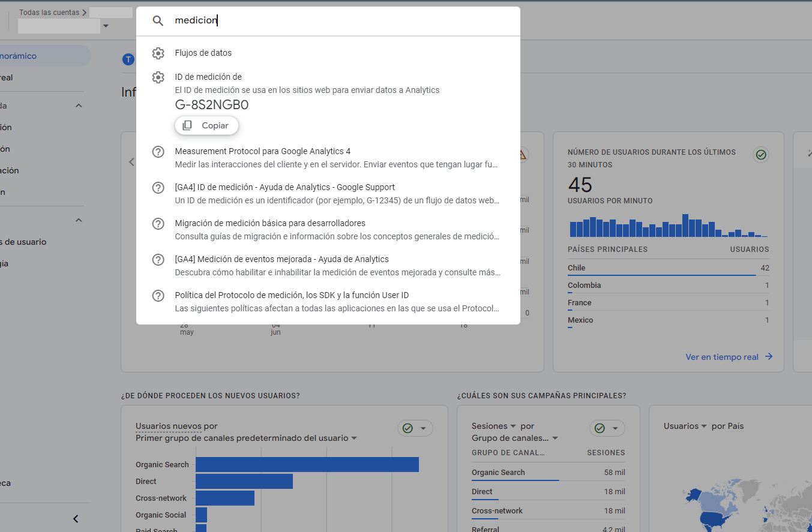Image resolution: width=812 pixels, height=532 pixels.
Task: Click Ver en tiempo real link
Action: tap(722, 357)
